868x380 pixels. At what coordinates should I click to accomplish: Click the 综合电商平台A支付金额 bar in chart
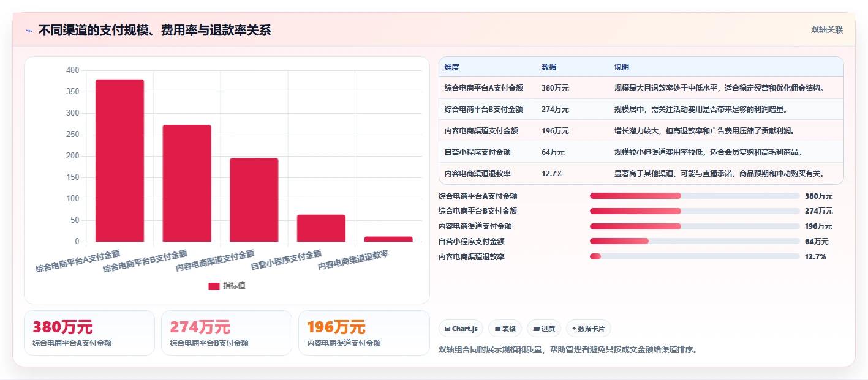[119, 160]
